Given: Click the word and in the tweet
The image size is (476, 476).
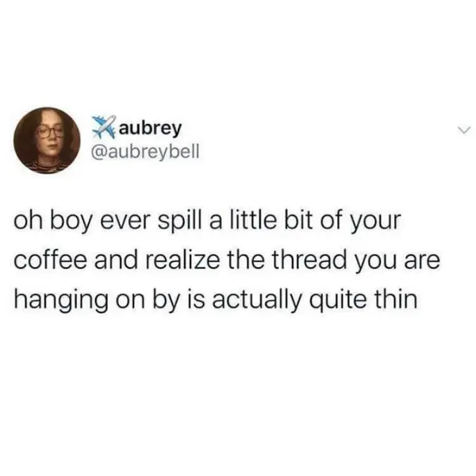Looking at the screenshot, I should pos(116,259).
